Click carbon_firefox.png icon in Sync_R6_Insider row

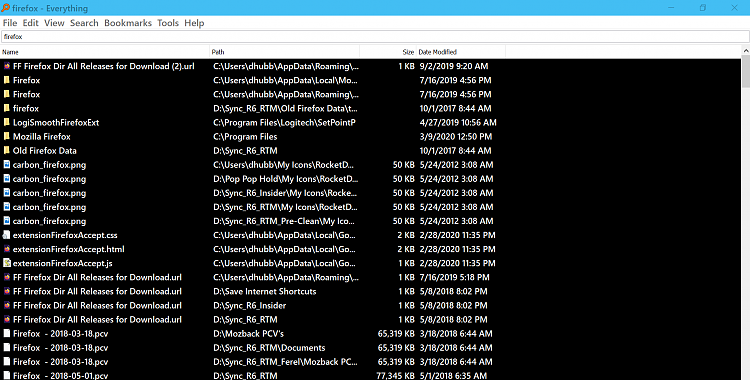[x=7, y=193]
